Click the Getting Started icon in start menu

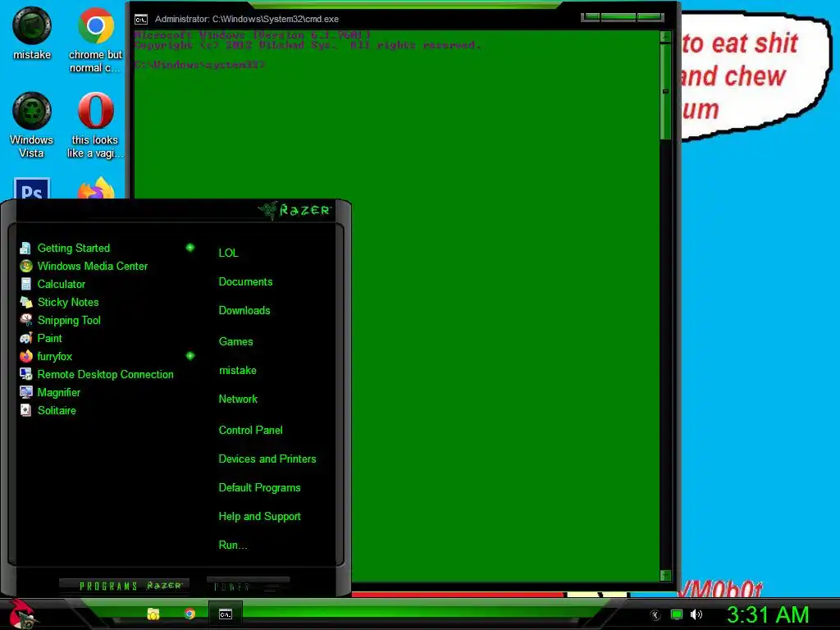tap(25, 248)
